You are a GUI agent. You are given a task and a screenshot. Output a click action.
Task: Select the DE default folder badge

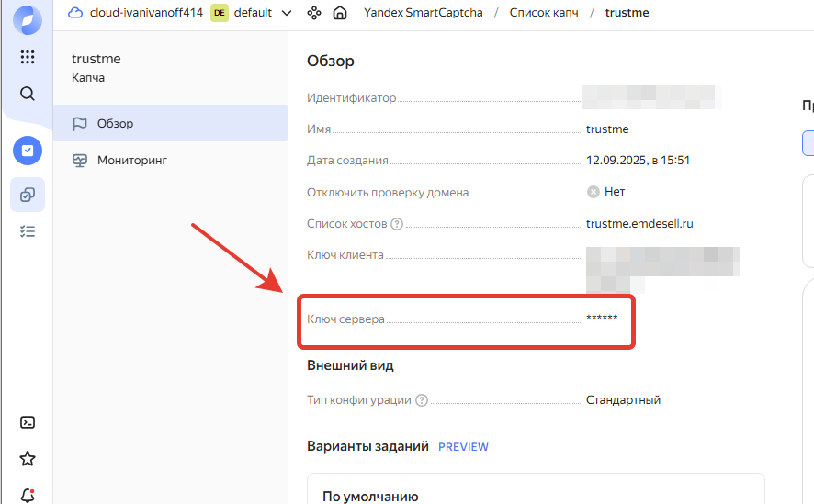click(x=220, y=13)
